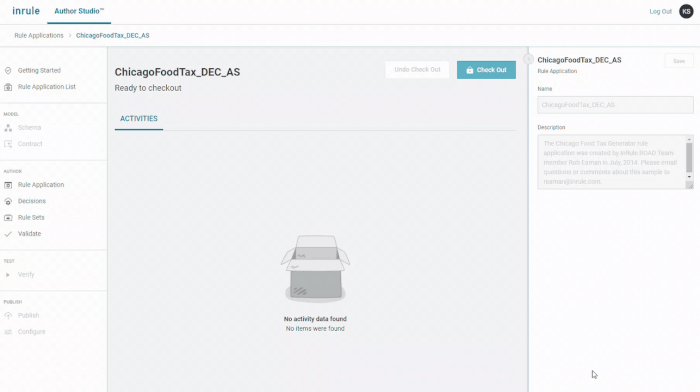700x392 pixels.
Task: Click the ChicagoFoodTax_DEC_AS page heading
Action: tap(177, 72)
